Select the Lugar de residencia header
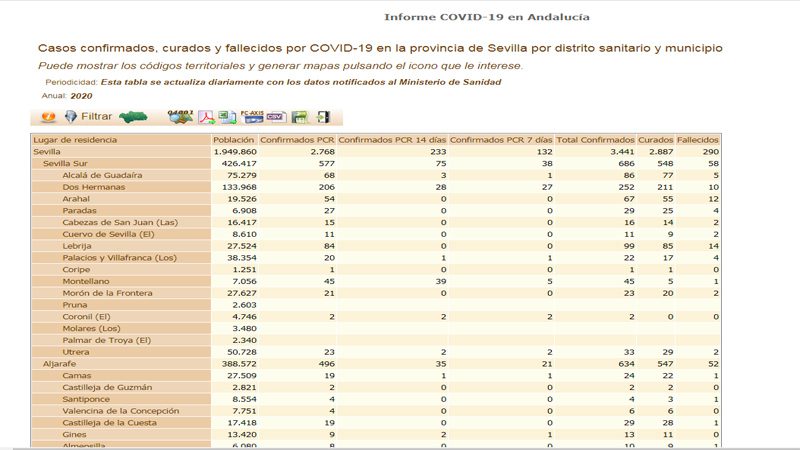This screenshot has height=450, width=800. (75, 140)
